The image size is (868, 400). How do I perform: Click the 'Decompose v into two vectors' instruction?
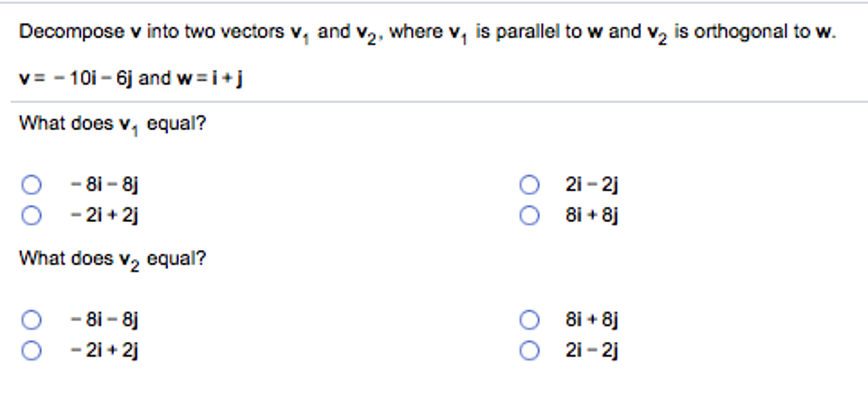click(428, 33)
